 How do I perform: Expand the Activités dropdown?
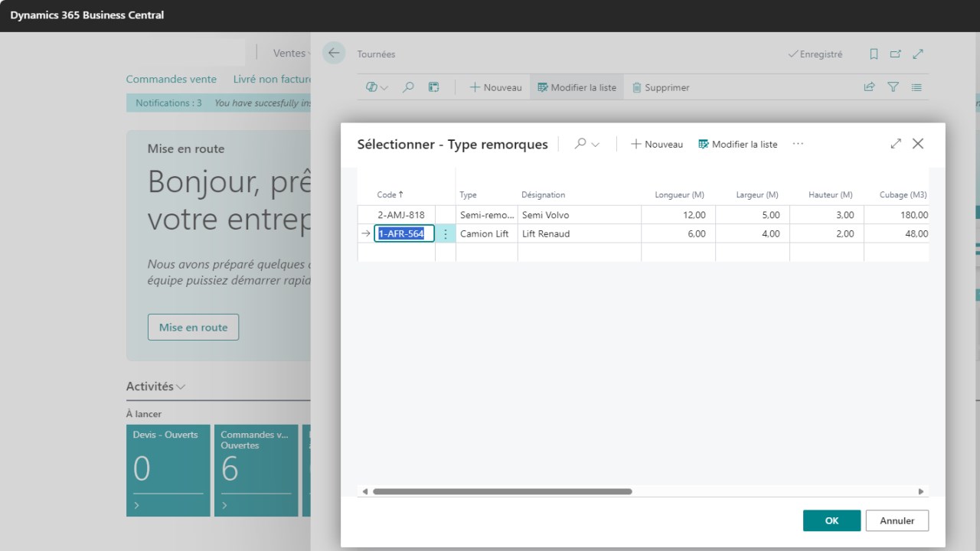coord(156,386)
